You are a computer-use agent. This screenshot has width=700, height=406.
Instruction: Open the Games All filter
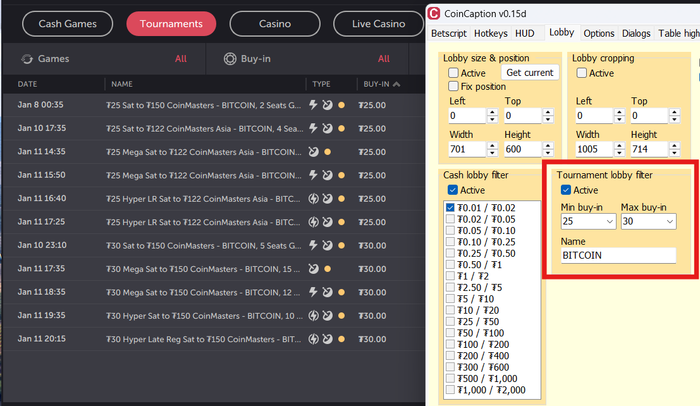click(181, 59)
